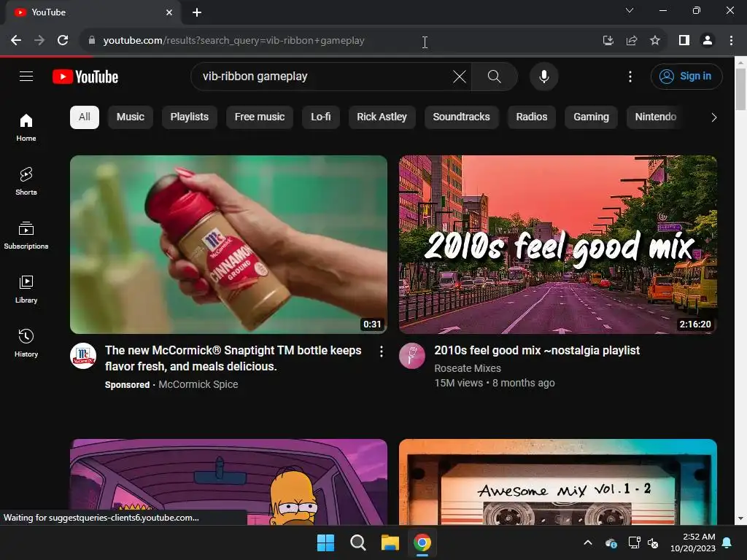Open Windows taskbar search
747x560 pixels.
(x=357, y=542)
